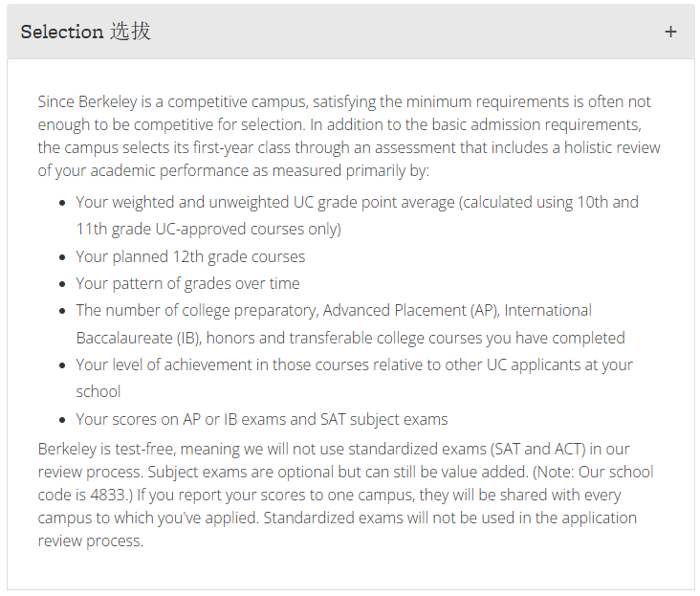Click the final line 'review process.'
The width and height of the screenshot is (700, 596).
(90, 541)
